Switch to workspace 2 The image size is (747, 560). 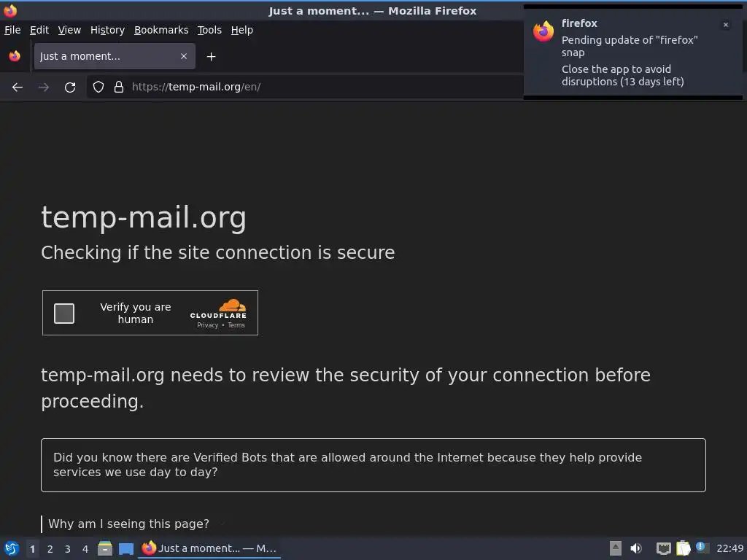50,549
